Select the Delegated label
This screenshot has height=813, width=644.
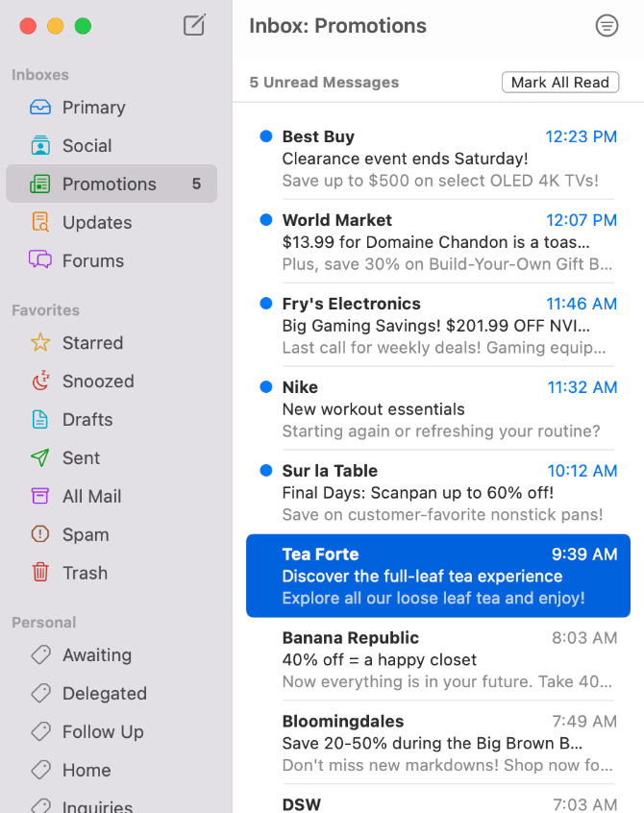pyautogui.click(x=105, y=694)
